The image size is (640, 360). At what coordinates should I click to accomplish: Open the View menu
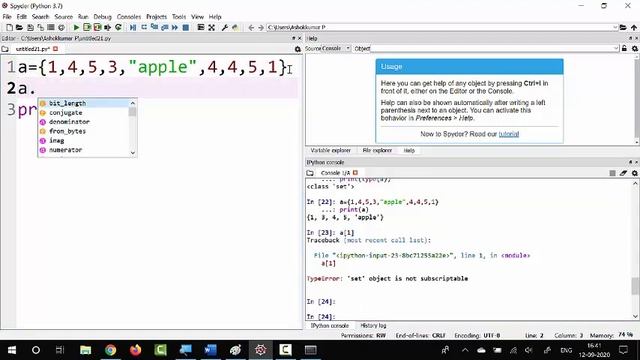click(198, 17)
